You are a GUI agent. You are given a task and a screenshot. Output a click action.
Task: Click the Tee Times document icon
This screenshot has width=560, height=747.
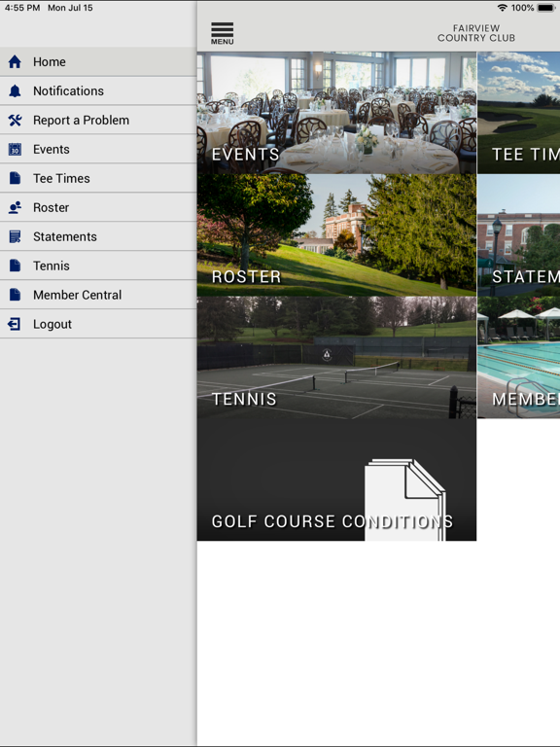15,178
